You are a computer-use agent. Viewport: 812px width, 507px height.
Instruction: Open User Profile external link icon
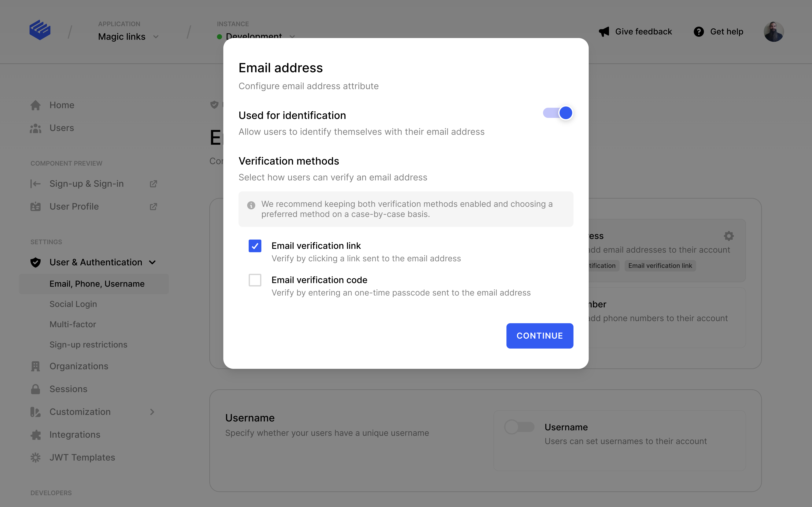coord(153,207)
